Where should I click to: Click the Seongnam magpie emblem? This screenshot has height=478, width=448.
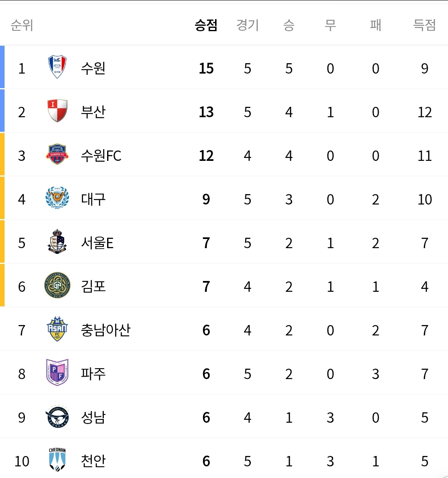pos(57,417)
